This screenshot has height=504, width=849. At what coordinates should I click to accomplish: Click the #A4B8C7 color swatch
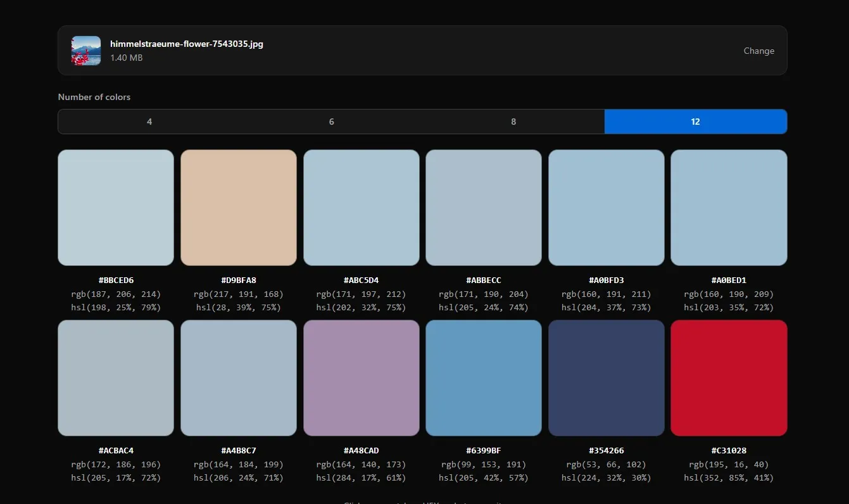click(239, 378)
